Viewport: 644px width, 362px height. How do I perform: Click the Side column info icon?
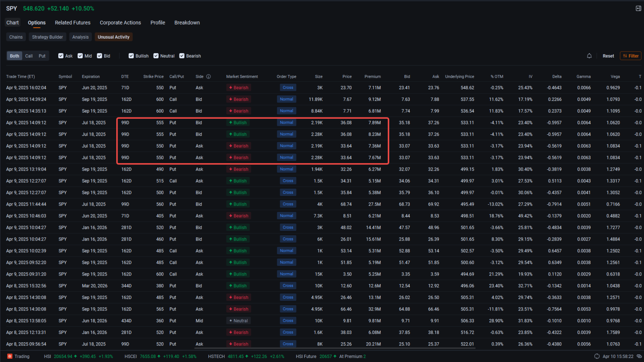(208, 76)
